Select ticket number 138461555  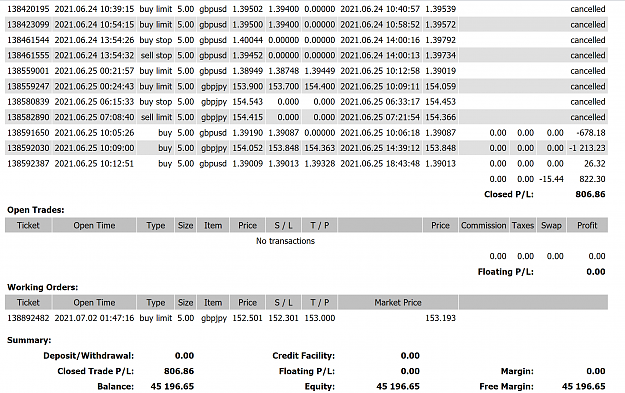click(28, 55)
